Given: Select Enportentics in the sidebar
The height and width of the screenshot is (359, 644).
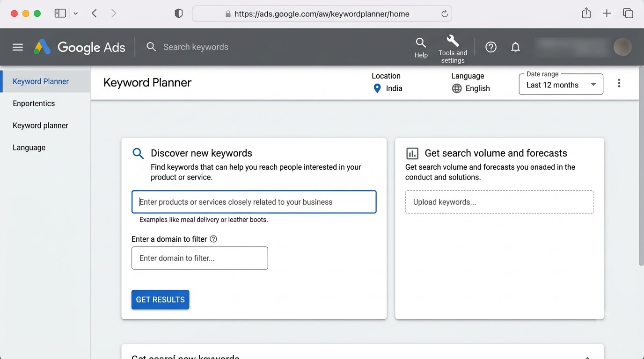Looking at the screenshot, I should [x=34, y=103].
